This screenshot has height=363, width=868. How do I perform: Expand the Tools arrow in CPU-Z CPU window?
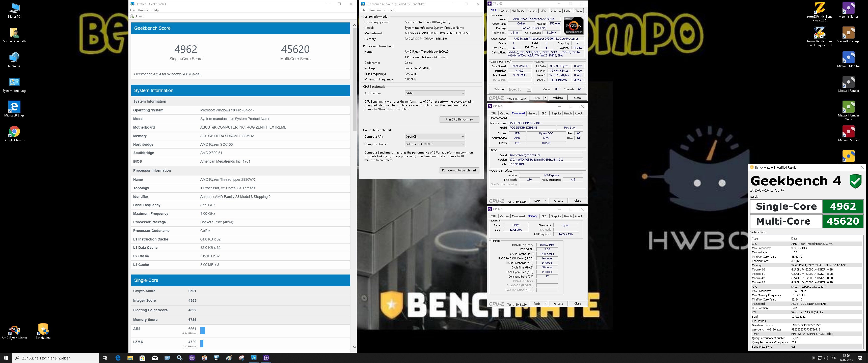click(546, 98)
